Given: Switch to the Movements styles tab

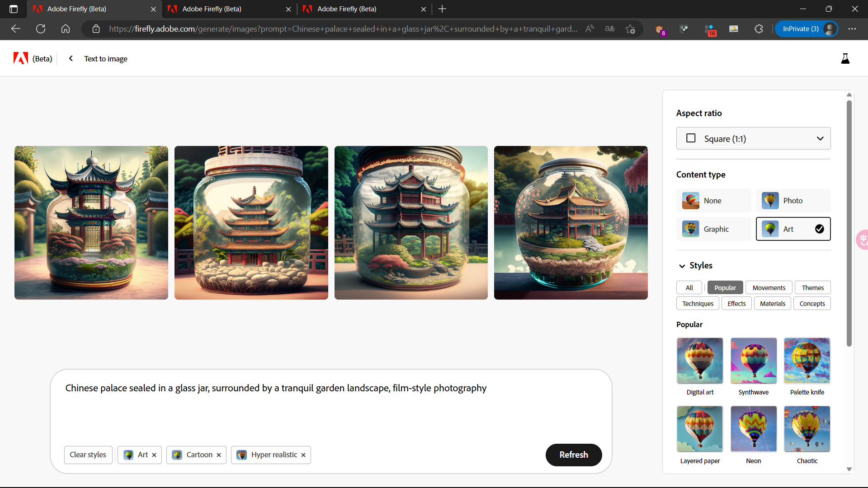Looking at the screenshot, I should point(769,288).
